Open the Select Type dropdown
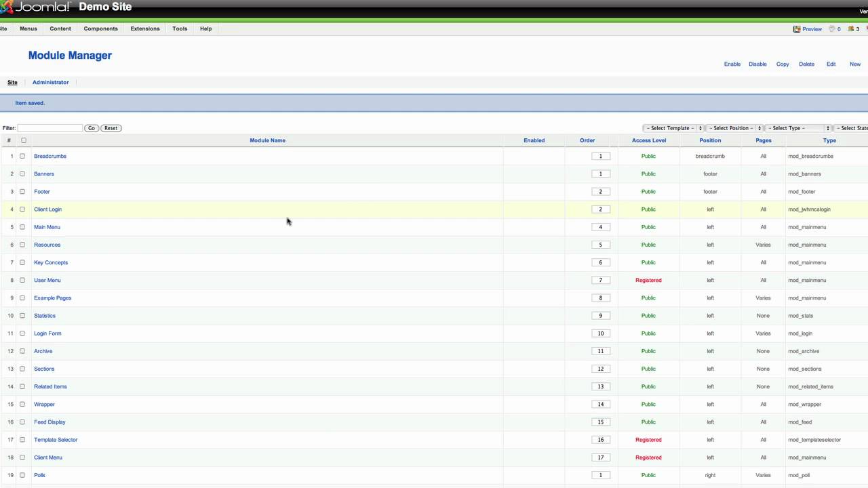Screen dimensions: 868x488 (x=799, y=128)
